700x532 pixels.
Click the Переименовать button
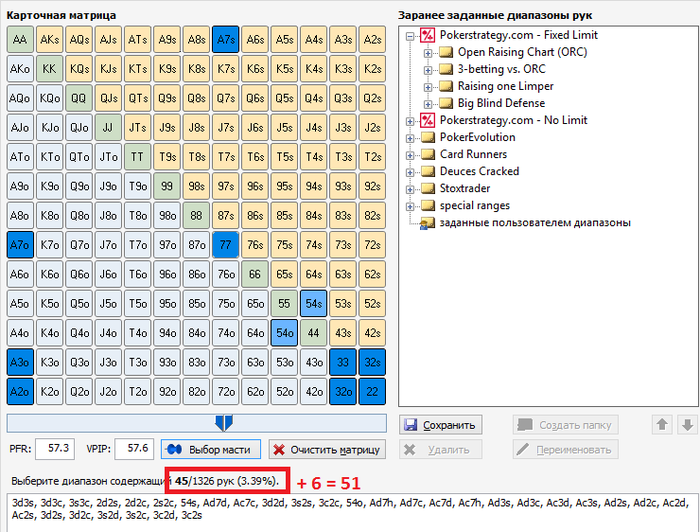pos(566,449)
